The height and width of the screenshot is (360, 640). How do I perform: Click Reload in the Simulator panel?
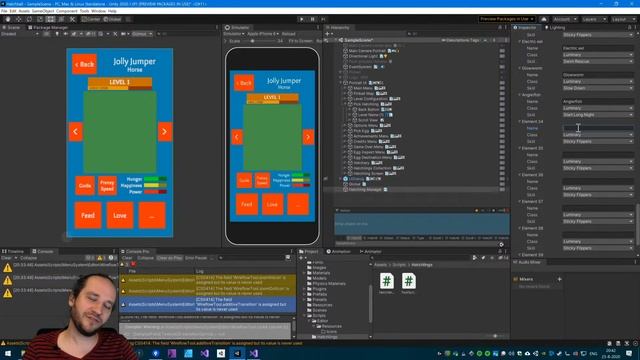coord(289,34)
